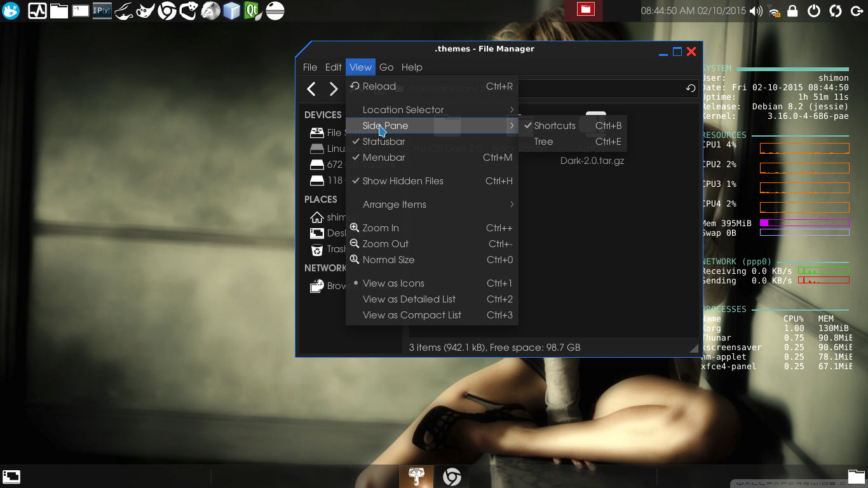Click show desktop icon at bottom-left
This screenshot has height=488, width=868.
click(11, 477)
